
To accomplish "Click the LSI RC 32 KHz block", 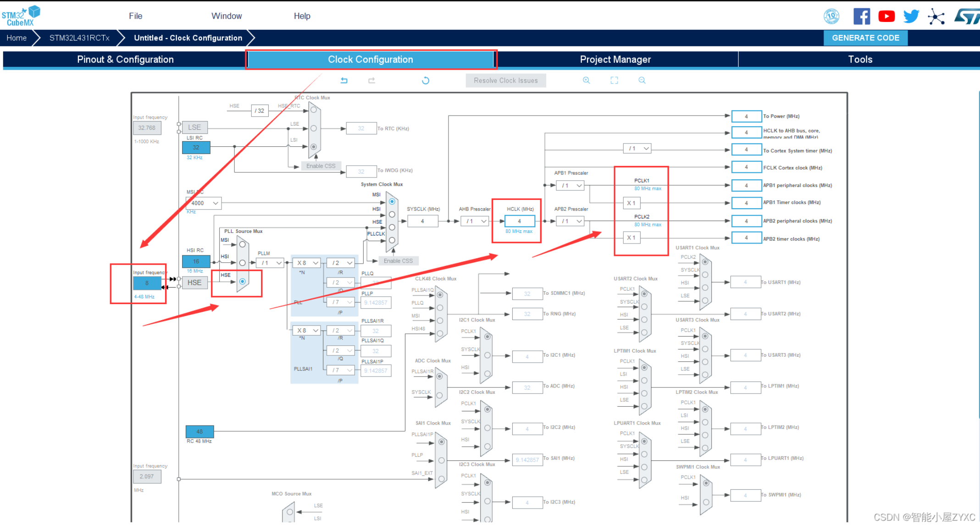I will [196, 147].
